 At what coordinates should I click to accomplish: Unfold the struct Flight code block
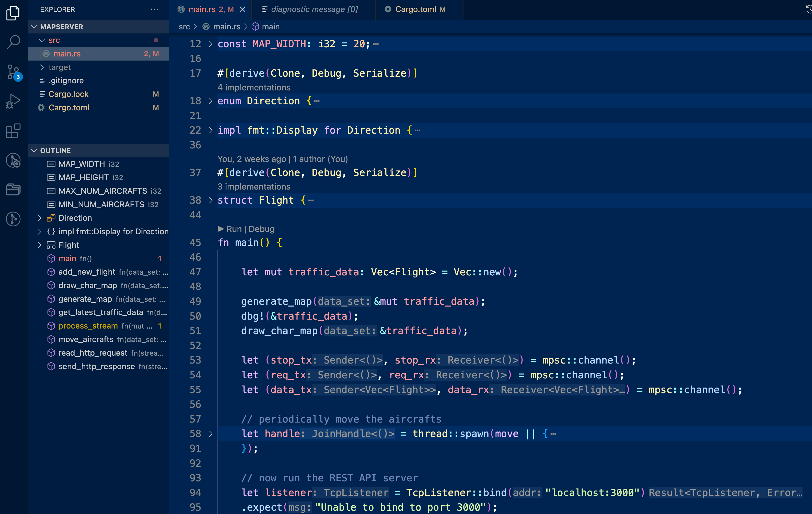click(211, 200)
